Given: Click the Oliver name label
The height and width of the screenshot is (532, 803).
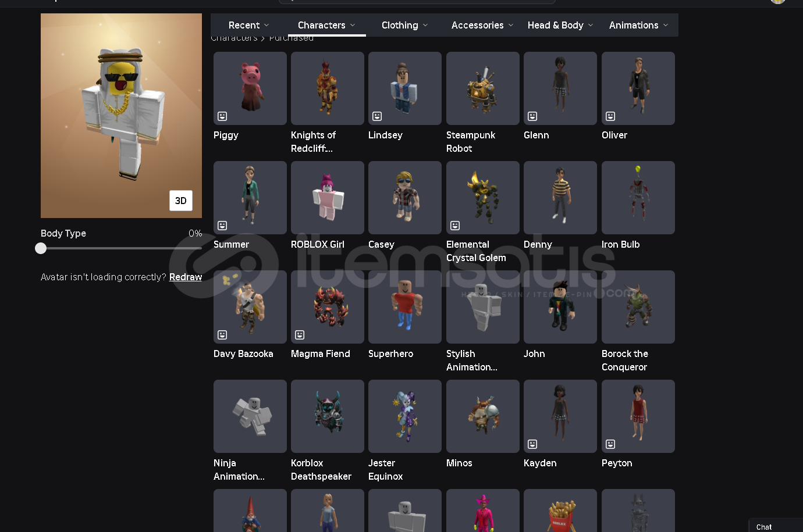Looking at the screenshot, I should (x=614, y=135).
